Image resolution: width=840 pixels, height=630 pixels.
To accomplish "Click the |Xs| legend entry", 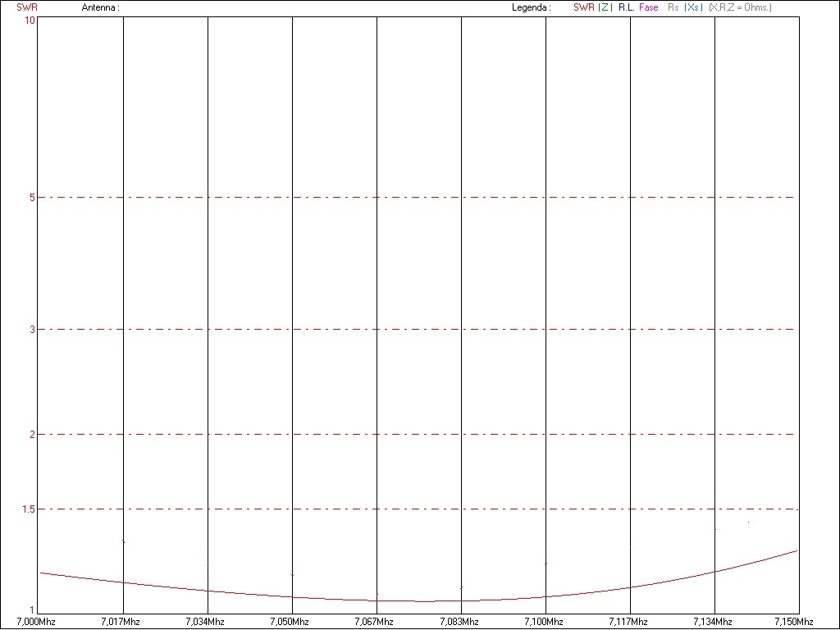I will click(x=693, y=7).
